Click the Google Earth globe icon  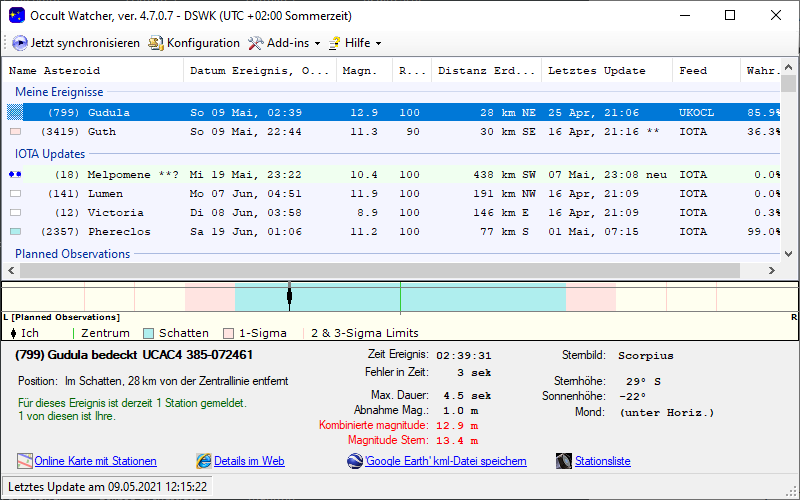(x=355, y=461)
